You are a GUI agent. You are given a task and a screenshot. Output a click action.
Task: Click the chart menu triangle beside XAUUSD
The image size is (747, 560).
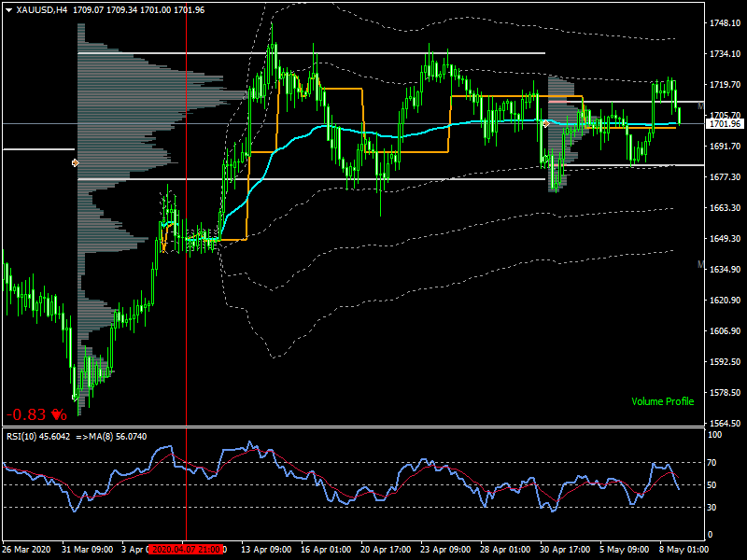click(8, 9)
